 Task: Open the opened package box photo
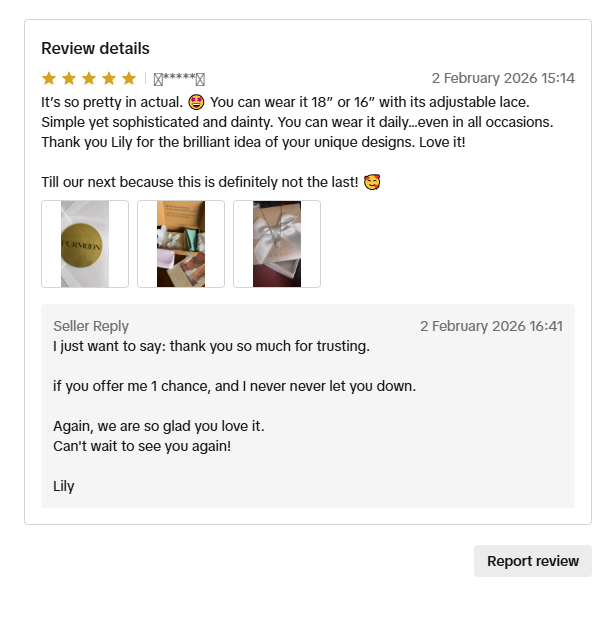tap(181, 244)
